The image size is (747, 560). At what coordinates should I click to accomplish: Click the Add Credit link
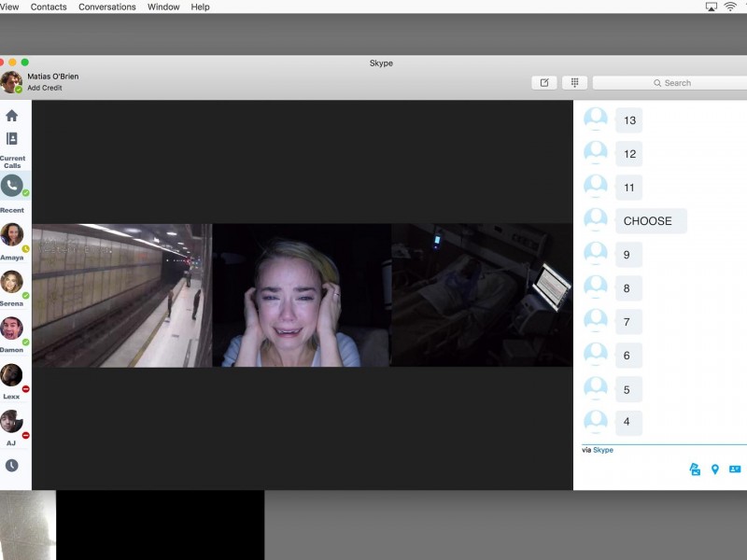(45, 88)
